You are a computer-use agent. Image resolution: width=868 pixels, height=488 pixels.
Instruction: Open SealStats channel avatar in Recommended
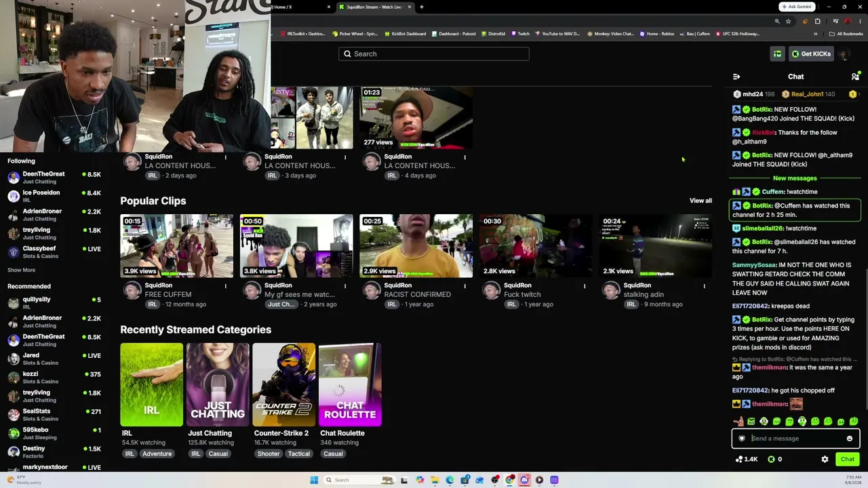(14, 415)
